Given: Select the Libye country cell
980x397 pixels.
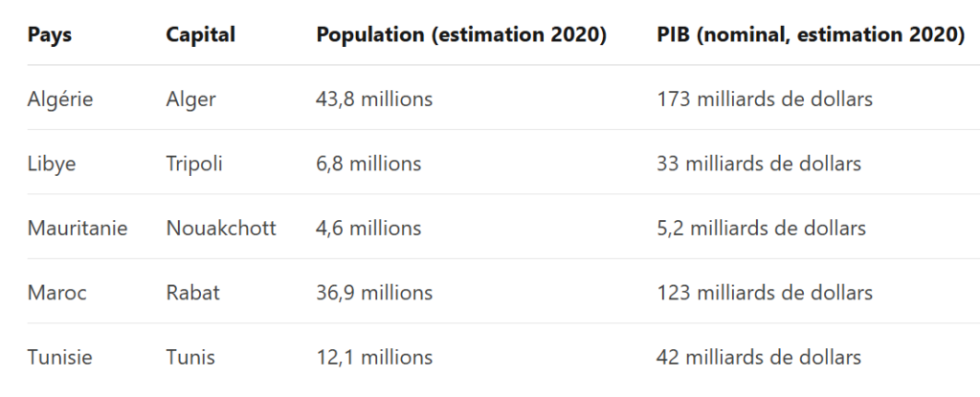Looking at the screenshot, I should 52,164.
